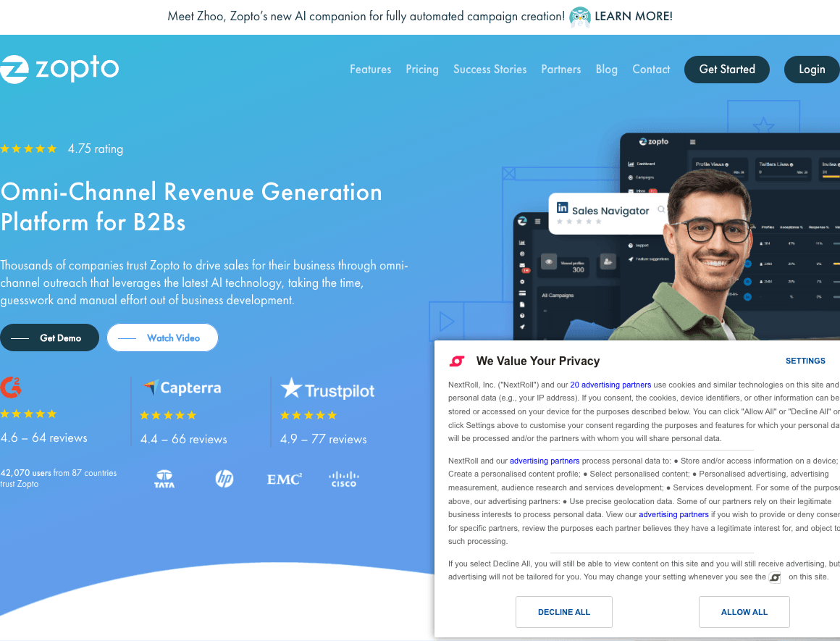
Task: Click the LinkedIn icon in Sales Navigator card
Action: pos(563,207)
